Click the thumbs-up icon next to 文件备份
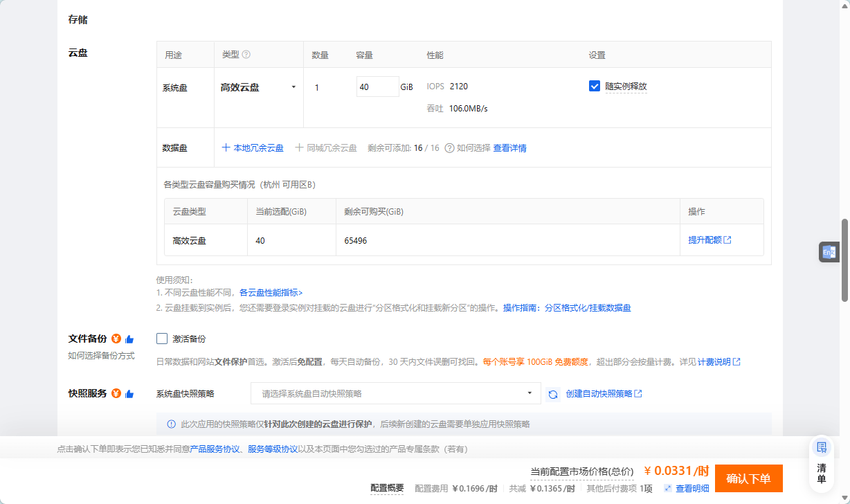 pyautogui.click(x=129, y=339)
